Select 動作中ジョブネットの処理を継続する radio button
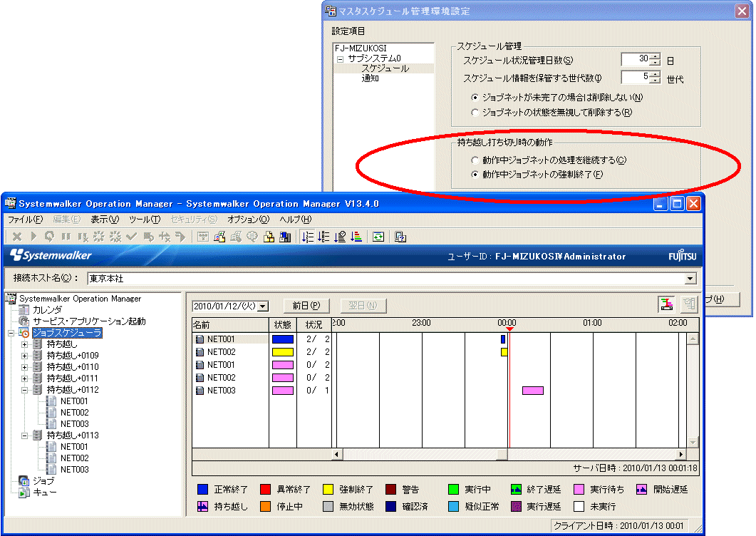The width and height of the screenshot is (756, 536). click(475, 160)
